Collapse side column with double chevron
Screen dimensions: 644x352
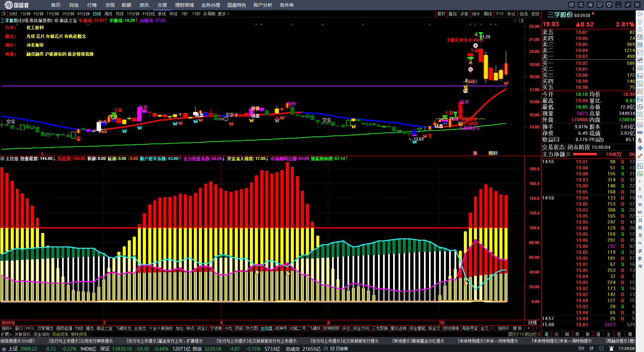click(x=539, y=334)
